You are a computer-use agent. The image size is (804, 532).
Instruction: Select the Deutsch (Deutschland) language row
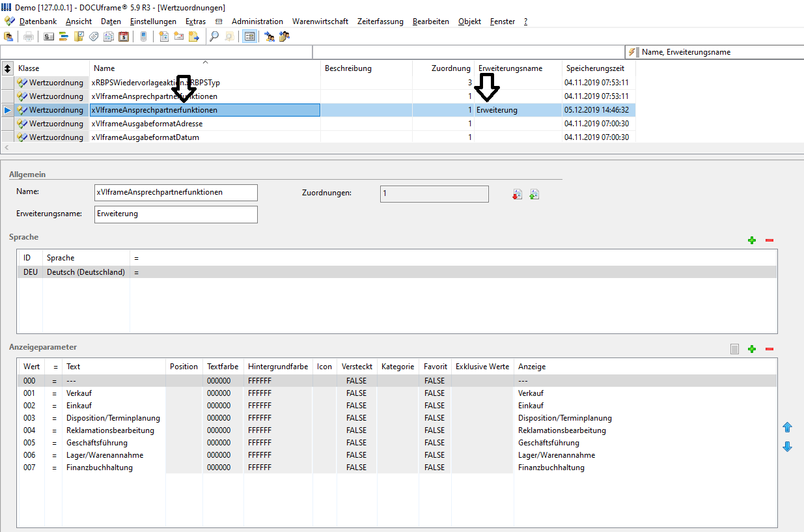coord(397,272)
